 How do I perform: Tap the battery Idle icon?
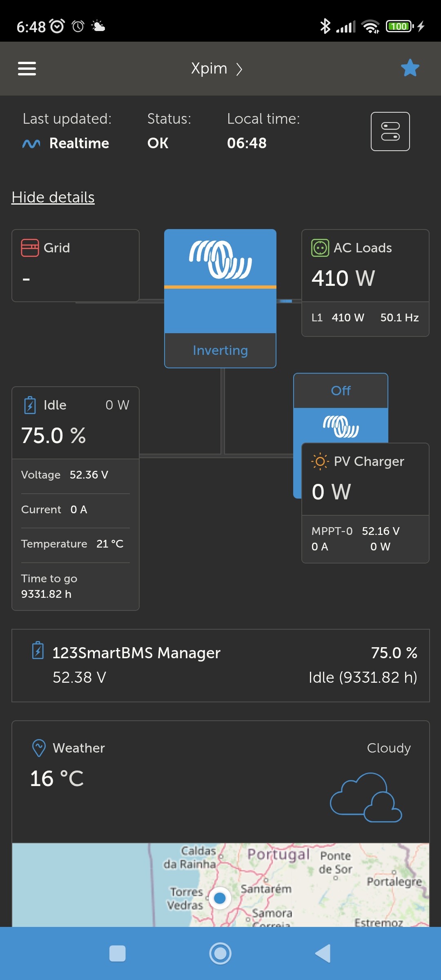30,405
